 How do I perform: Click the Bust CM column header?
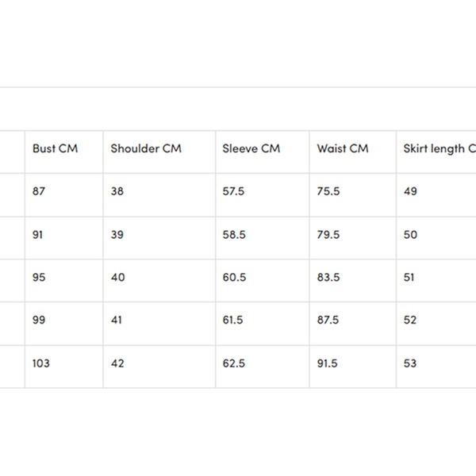55,148
